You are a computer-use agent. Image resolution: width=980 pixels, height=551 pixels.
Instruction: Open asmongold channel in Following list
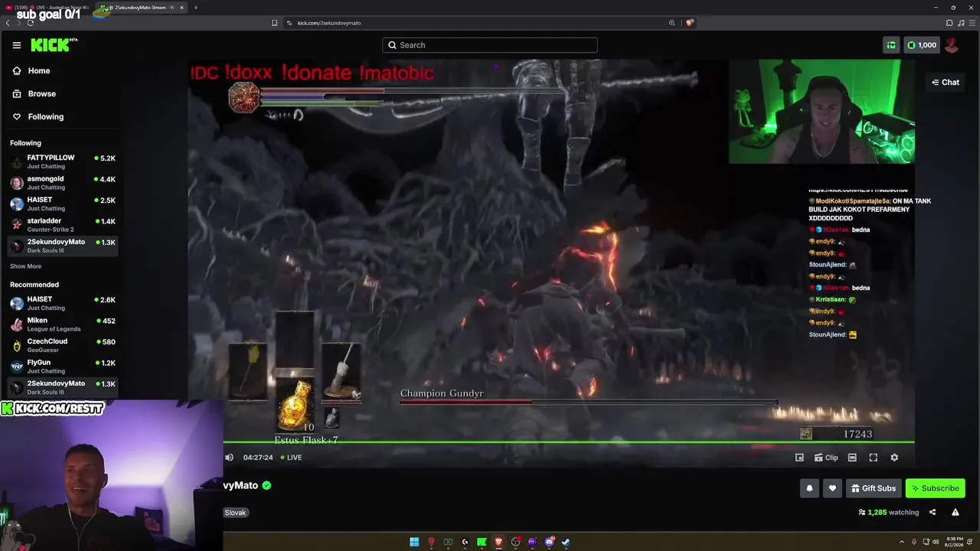pyautogui.click(x=61, y=183)
